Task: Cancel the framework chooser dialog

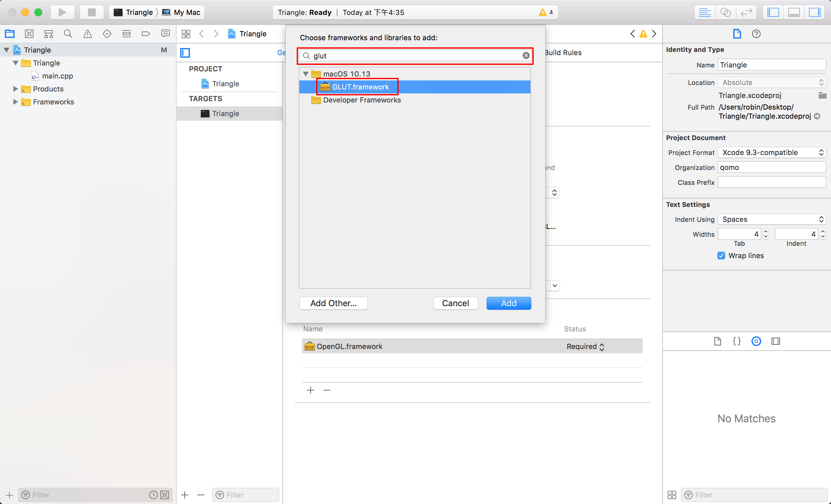Action: coord(455,303)
